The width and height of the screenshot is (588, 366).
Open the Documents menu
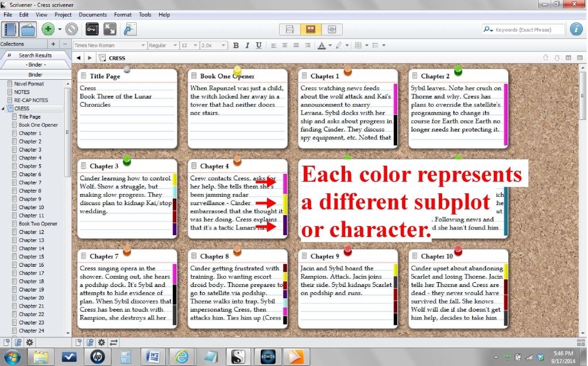coord(92,14)
